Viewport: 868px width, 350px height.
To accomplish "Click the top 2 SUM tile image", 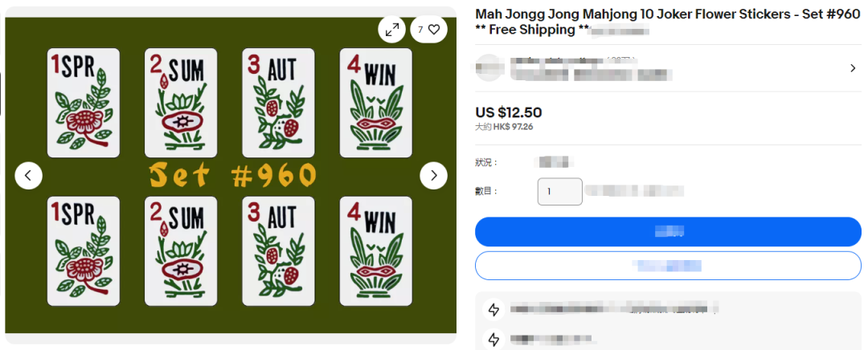I will [181, 103].
